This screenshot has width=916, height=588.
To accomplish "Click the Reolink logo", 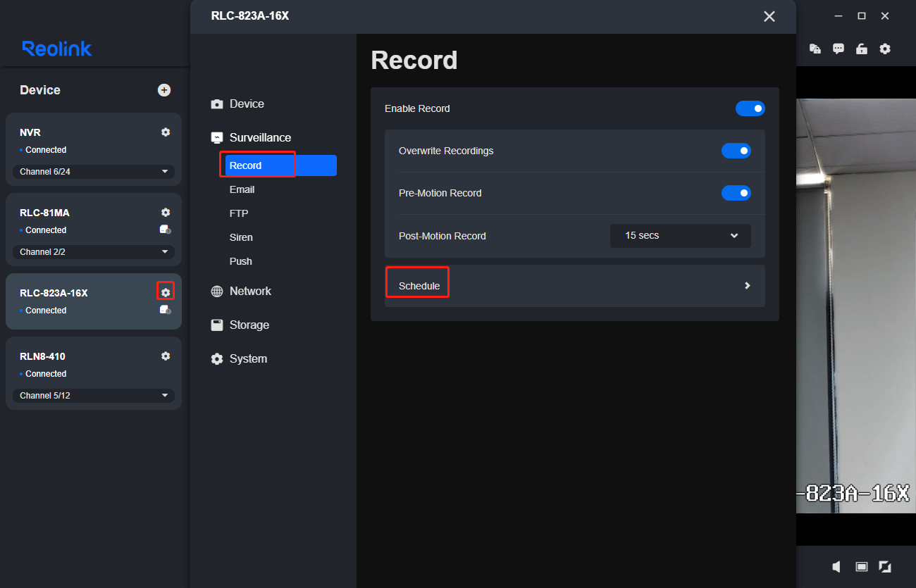I will coord(57,49).
